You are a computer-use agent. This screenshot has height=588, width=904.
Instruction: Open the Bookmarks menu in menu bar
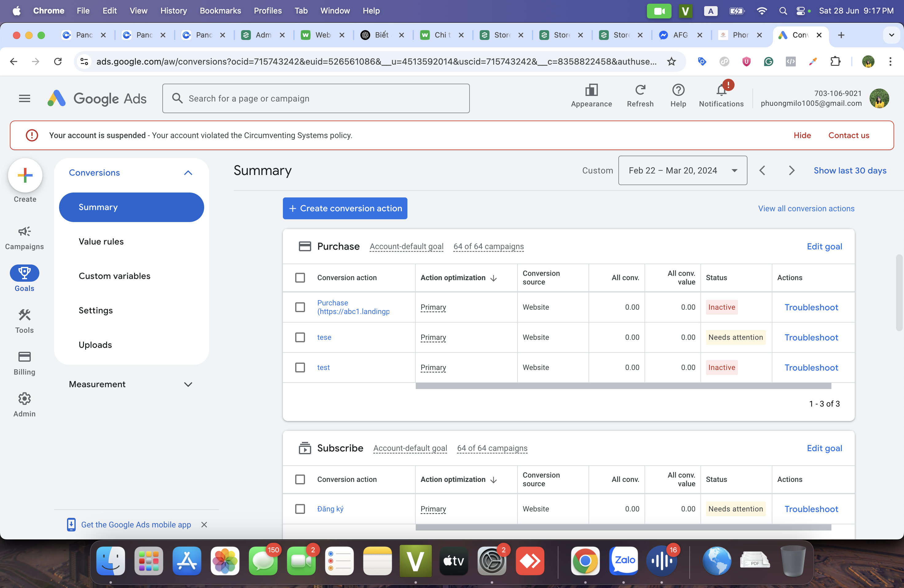coord(220,11)
